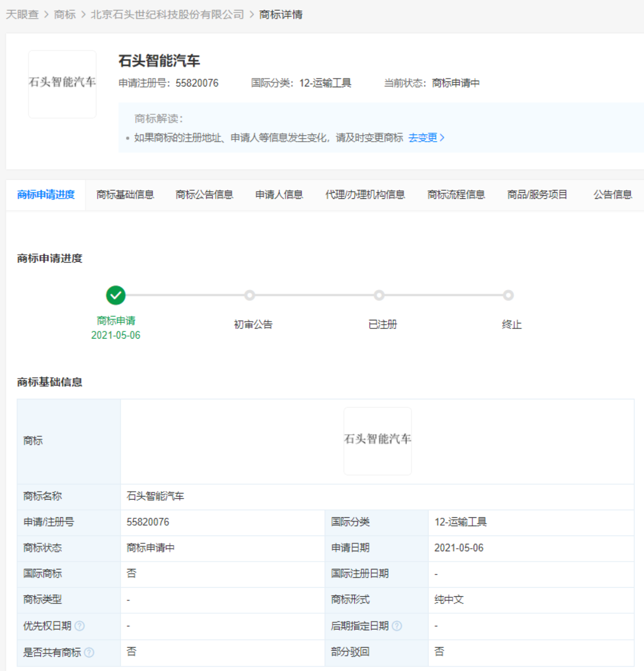Click the 国际注册日期 label cell
644x671 pixels.
click(376, 574)
